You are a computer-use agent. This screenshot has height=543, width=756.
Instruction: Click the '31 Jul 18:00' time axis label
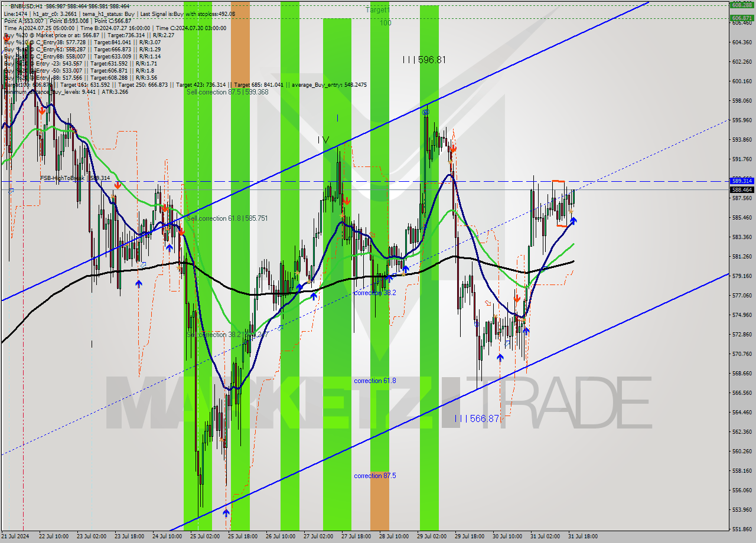[583, 537]
